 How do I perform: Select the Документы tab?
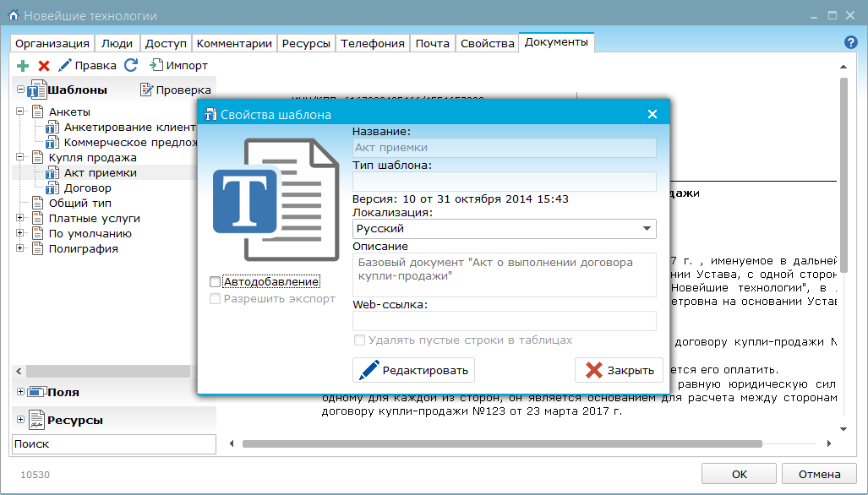click(x=556, y=42)
